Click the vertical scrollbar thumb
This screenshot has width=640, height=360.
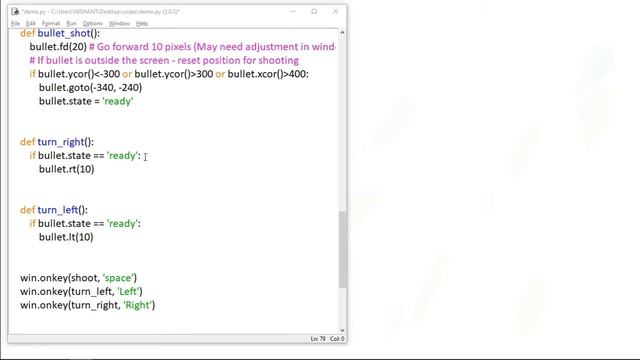pyautogui.click(x=342, y=249)
